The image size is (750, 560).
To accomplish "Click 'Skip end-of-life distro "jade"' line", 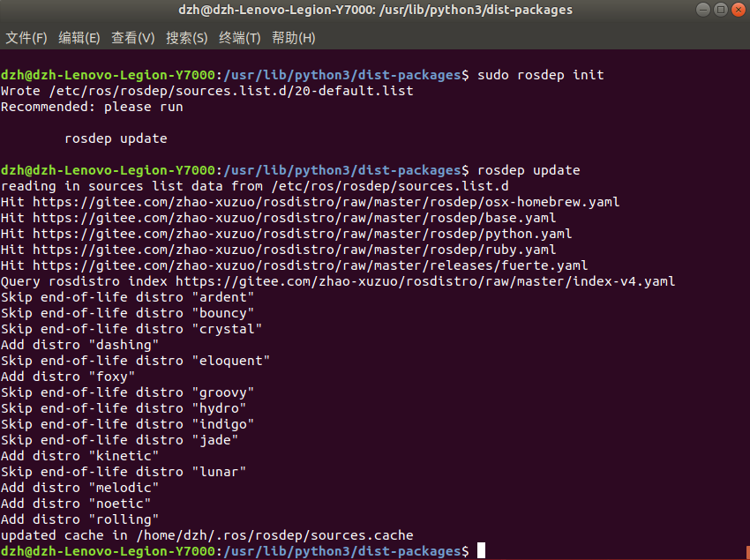I will coord(120,439).
